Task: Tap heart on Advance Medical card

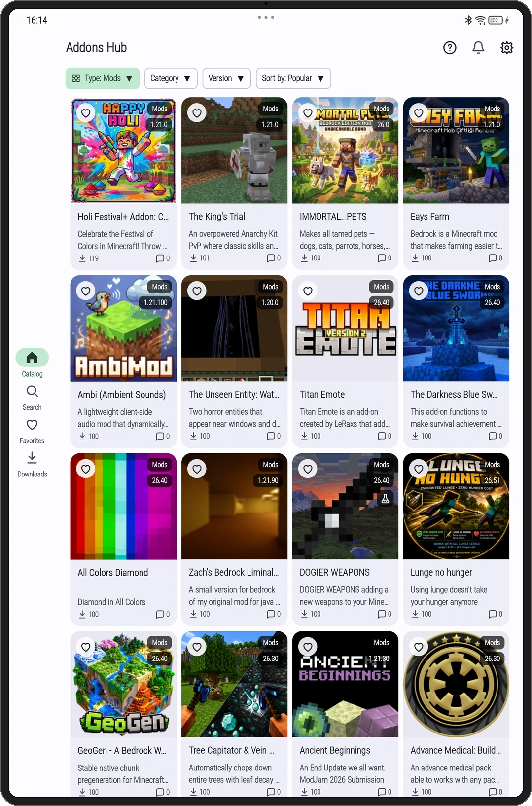Action: pyautogui.click(x=419, y=647)
